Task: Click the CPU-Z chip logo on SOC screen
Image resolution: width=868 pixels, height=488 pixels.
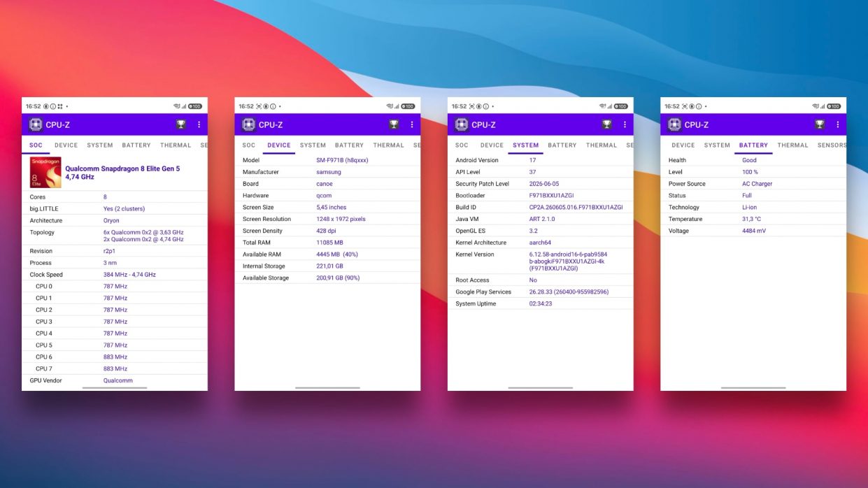Action: [36, 124]
